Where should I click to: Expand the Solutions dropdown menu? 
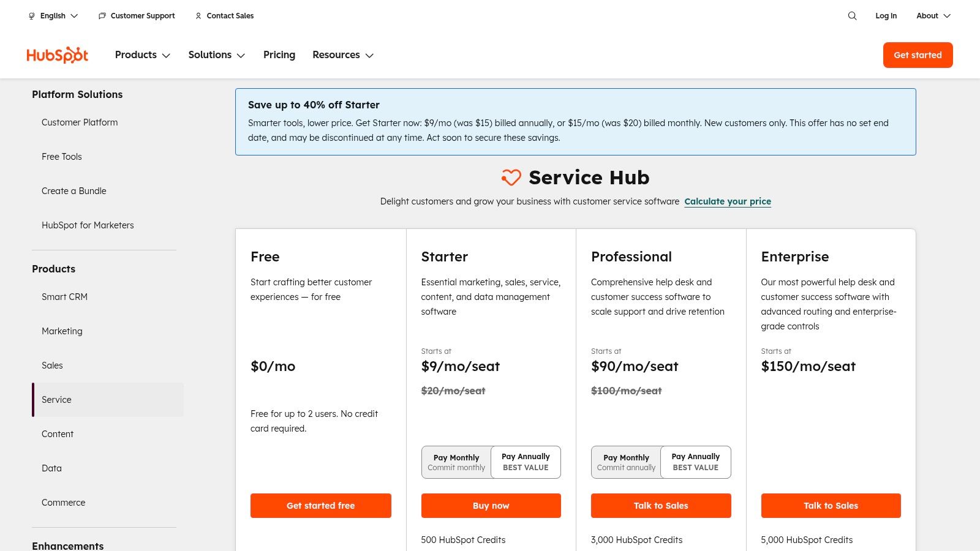[x=216, y=55]
